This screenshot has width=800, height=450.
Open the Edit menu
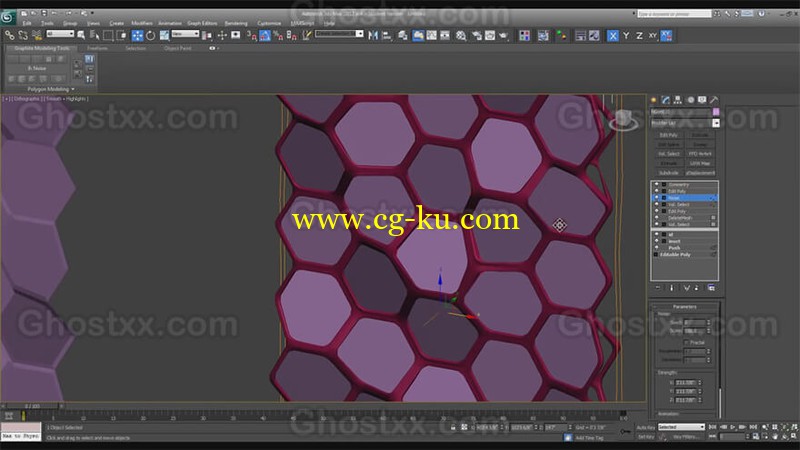[27, 23]
